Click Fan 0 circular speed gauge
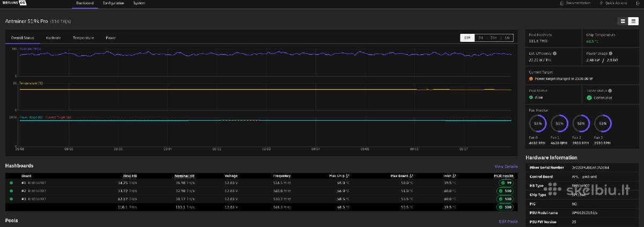644x227 pixels. click(x=538, y=123)
